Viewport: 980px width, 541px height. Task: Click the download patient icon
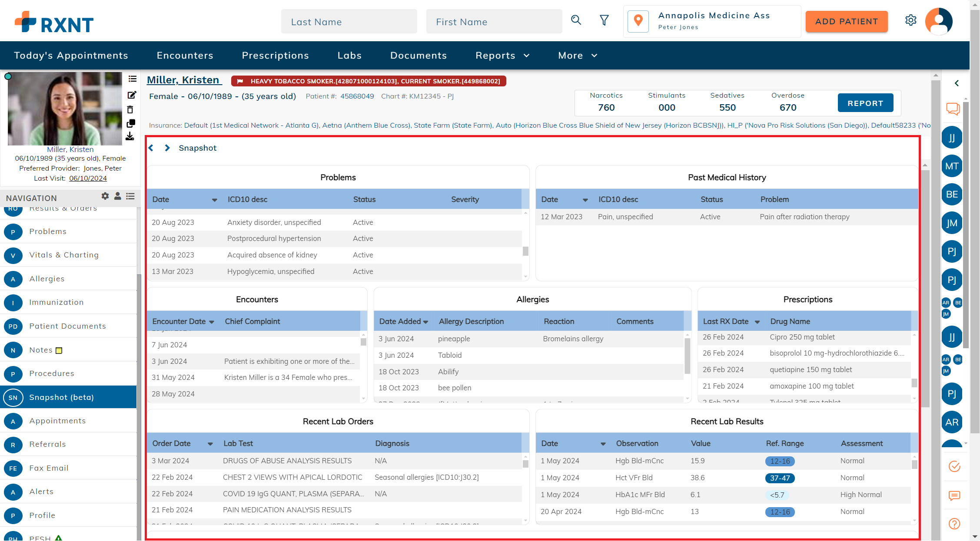pos(130,137)
